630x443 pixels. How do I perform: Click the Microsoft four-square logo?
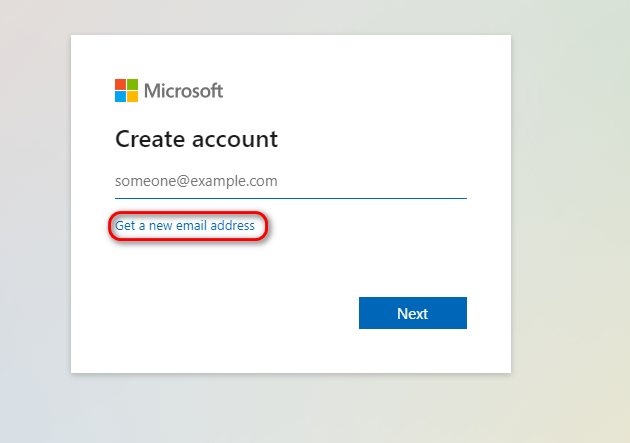(x=126, y=91)
